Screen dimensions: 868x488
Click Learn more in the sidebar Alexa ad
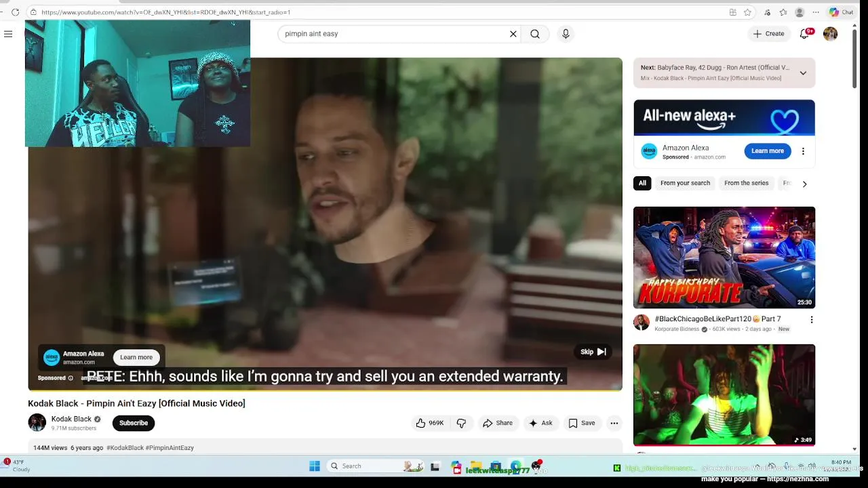click(x=768, y=151)
